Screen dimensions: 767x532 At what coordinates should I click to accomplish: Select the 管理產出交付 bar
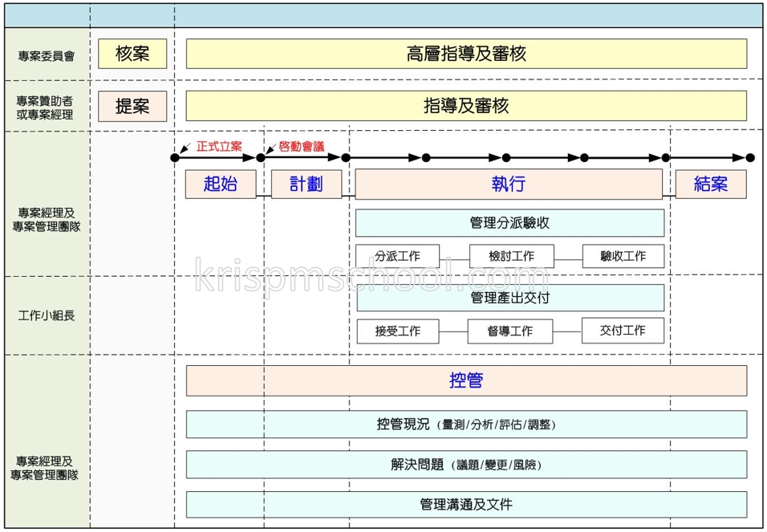click(509, 298)
